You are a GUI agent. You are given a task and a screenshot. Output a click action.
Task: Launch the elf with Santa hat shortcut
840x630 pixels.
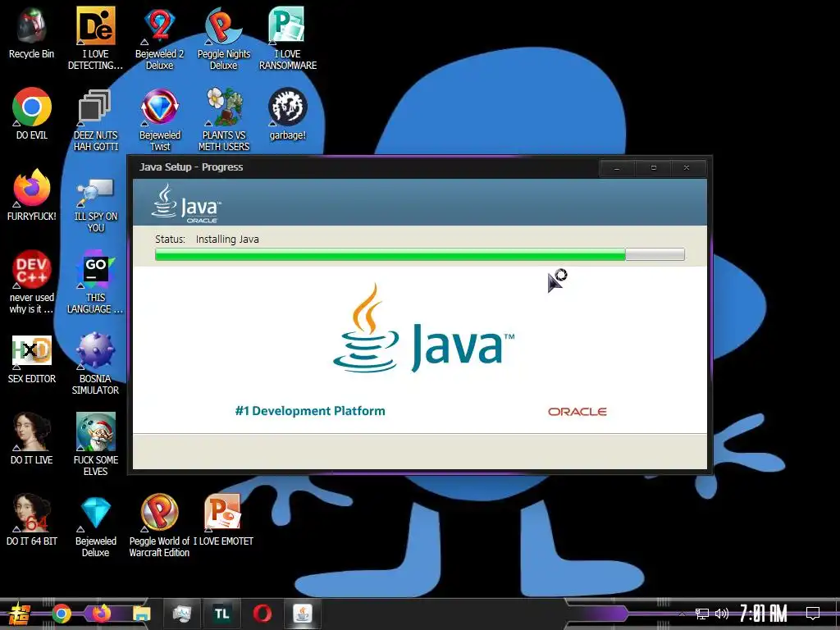pyautogui.click(x=95, y=444)
